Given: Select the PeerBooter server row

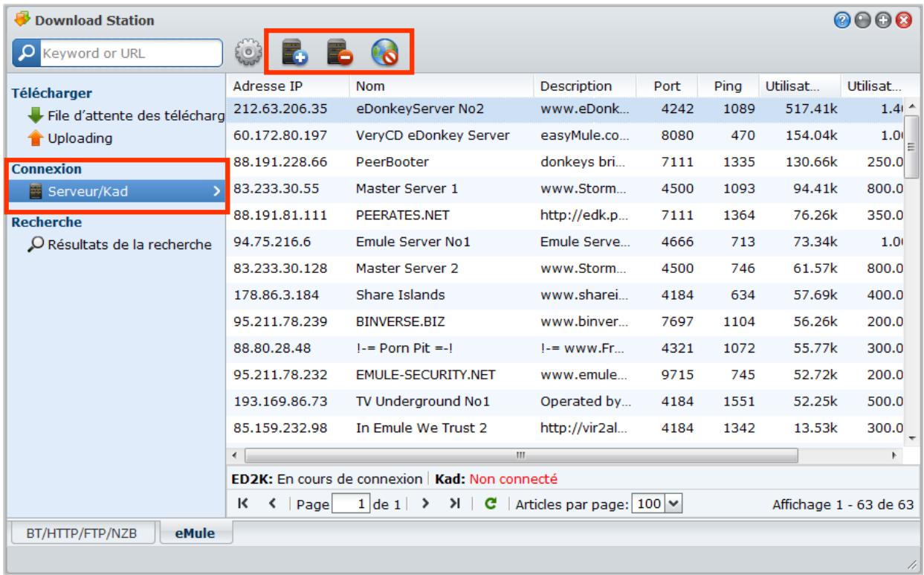Looking at the screenshot, I should pyautogui.click(x=564, y=161).
